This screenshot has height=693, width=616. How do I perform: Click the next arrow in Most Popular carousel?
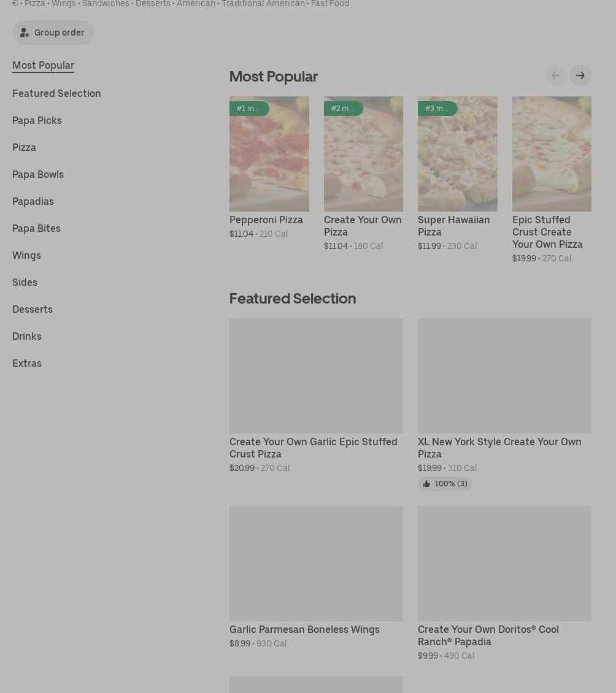pos(580,75)
